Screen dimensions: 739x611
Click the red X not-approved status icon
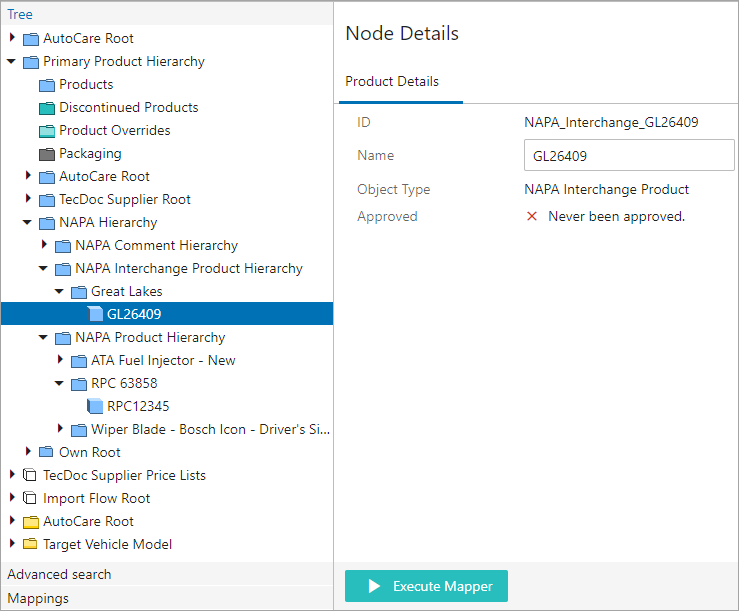[x=532, y=216]
